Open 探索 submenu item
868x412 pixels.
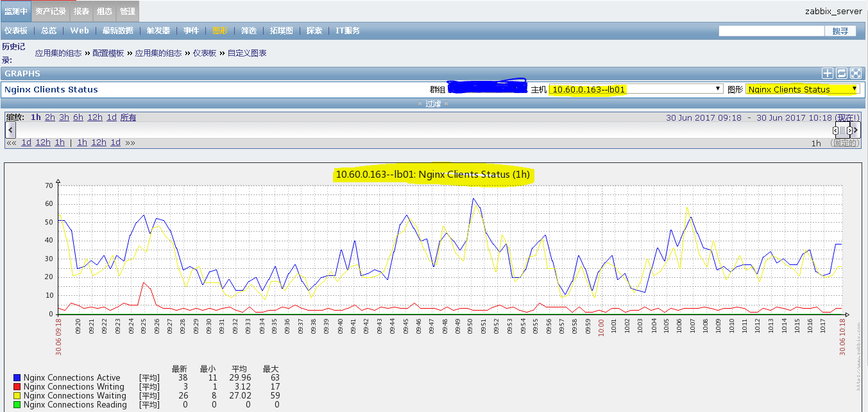(314, 31)
